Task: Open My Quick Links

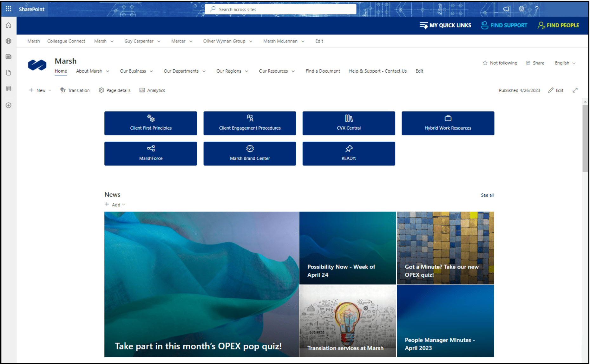Action: (445, 25)
